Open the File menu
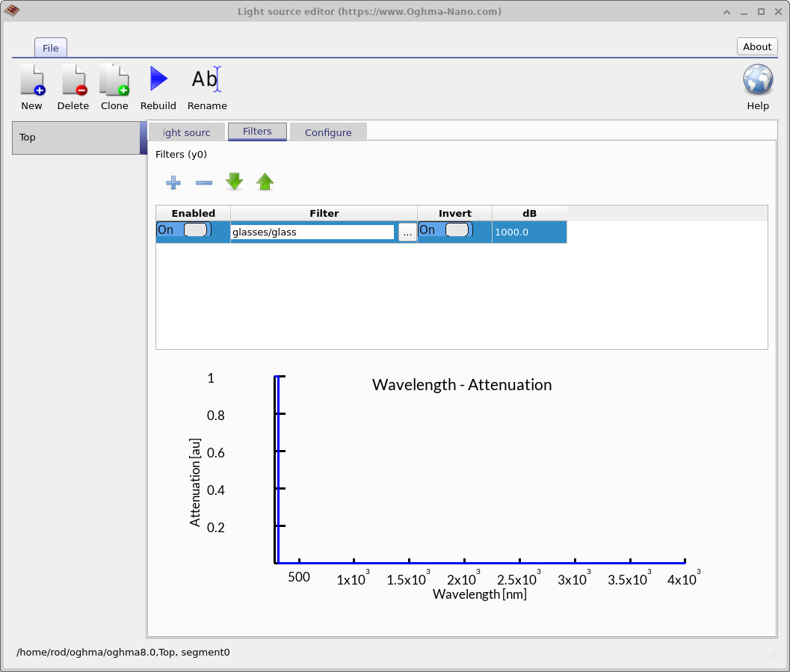 point(50,47)
